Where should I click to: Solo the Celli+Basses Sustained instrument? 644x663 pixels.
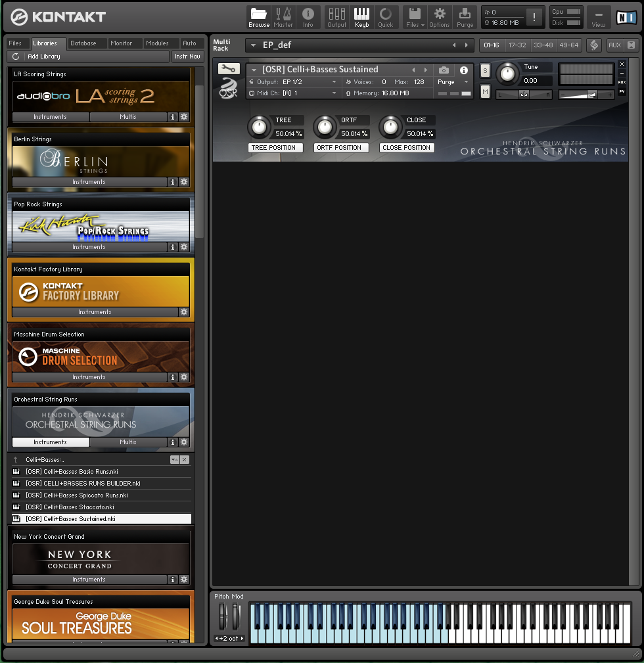485,70
